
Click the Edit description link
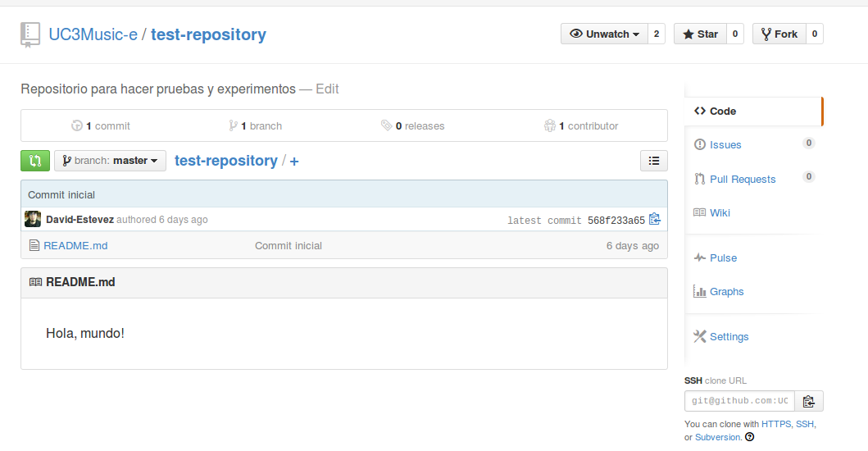(327, 89)
